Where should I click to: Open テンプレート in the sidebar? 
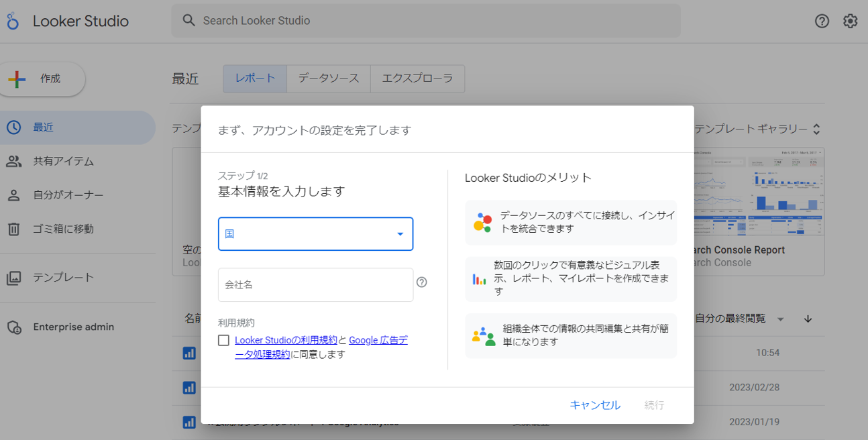coord(78,278)
